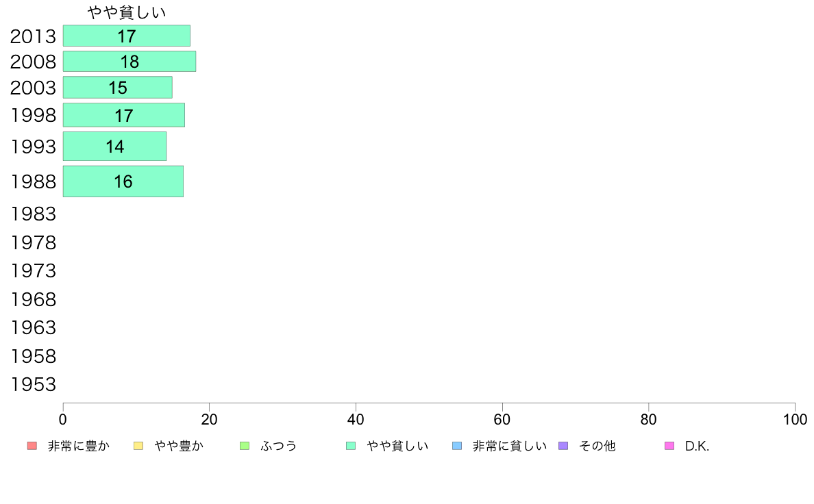Click the 1968 year axis label

pyautogui.click(x=33, y=299)
